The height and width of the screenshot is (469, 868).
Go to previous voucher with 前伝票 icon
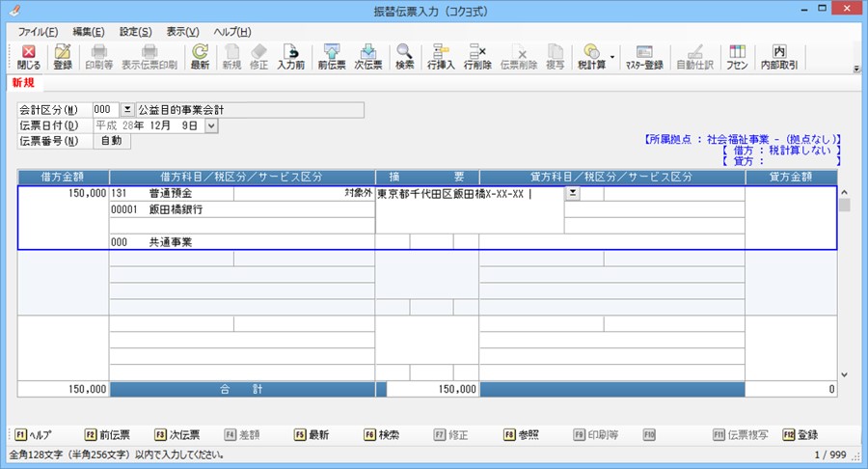[x=333, y=57]
